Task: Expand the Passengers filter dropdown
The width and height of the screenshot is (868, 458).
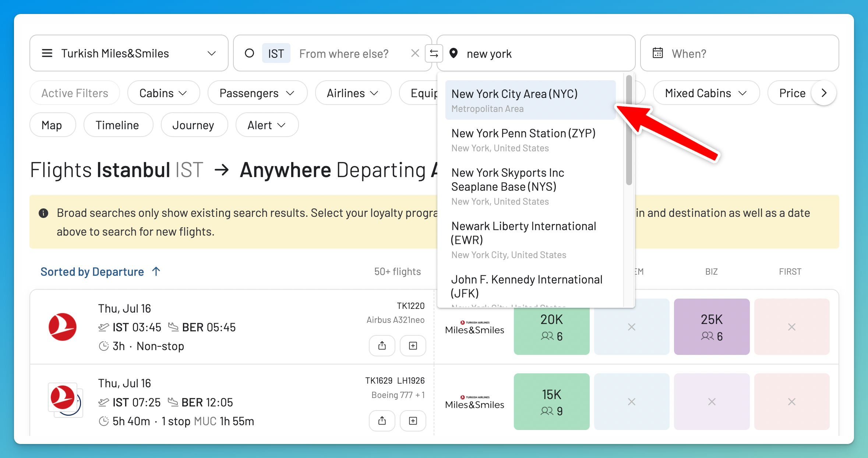Action: tap(257, 93)
